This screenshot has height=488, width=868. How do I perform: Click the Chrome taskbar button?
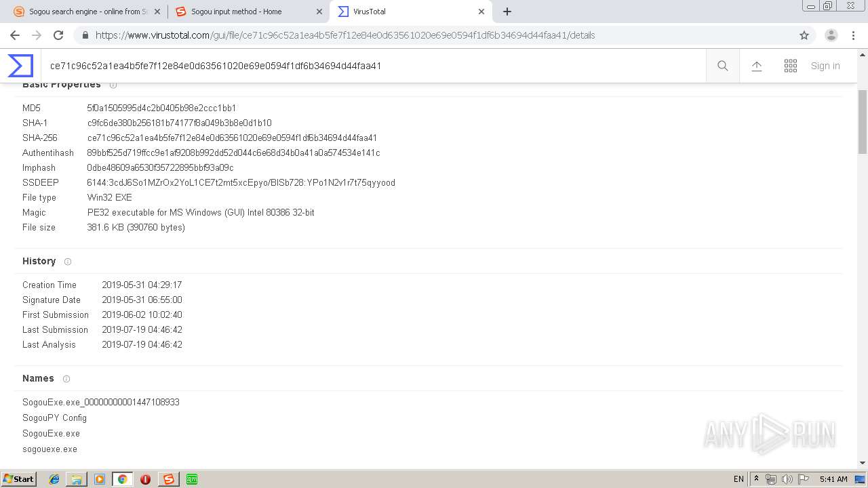[x=122, y=479]
